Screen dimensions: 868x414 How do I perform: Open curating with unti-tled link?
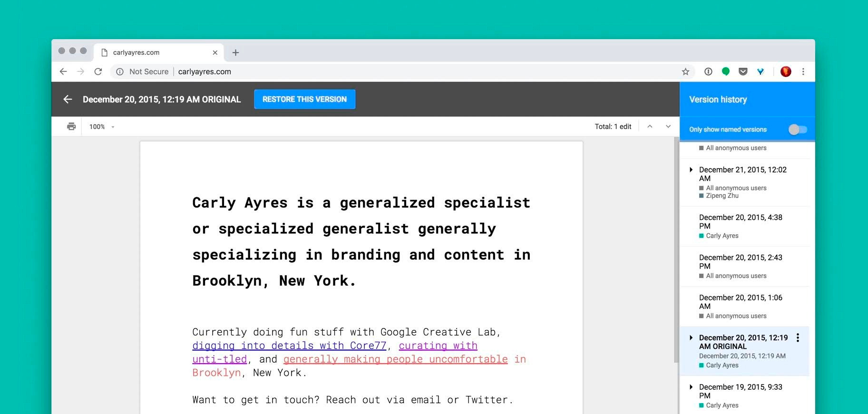point(438,346)
